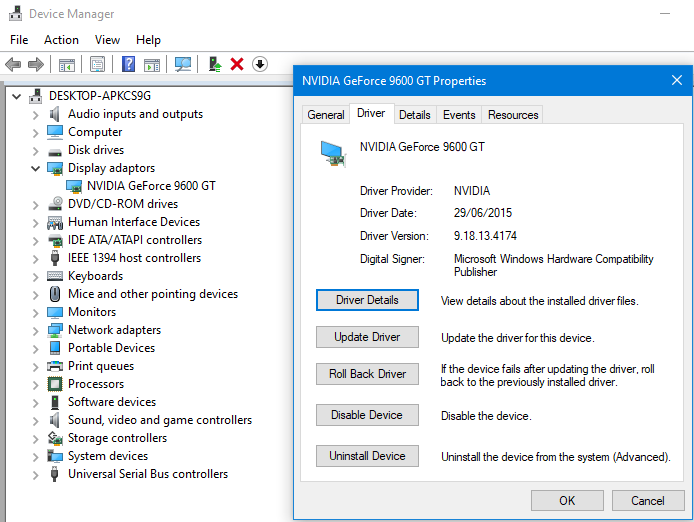694x522 pixels.
Task: Expand the Monitors category
Action: pos(35,313)
